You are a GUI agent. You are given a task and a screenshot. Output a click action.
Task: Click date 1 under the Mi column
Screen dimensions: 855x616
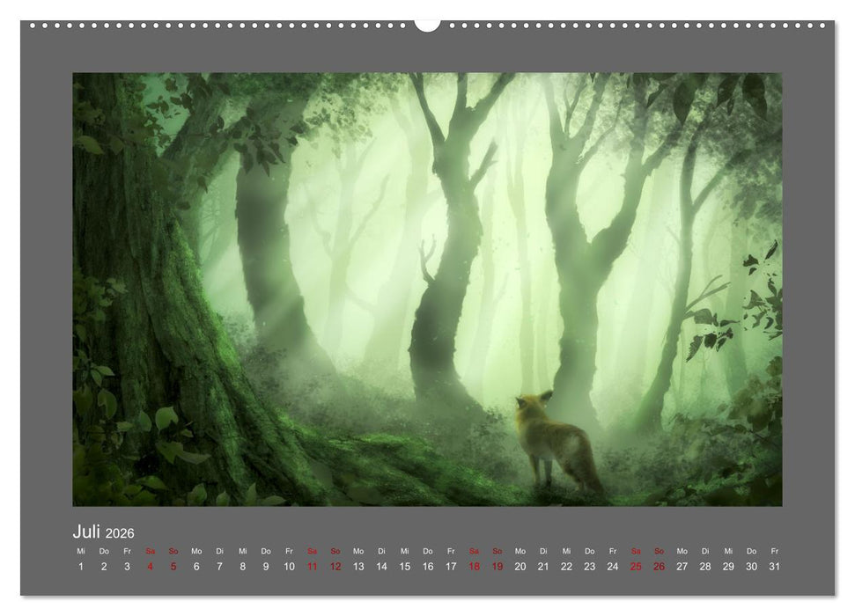(x=79, y=566)
